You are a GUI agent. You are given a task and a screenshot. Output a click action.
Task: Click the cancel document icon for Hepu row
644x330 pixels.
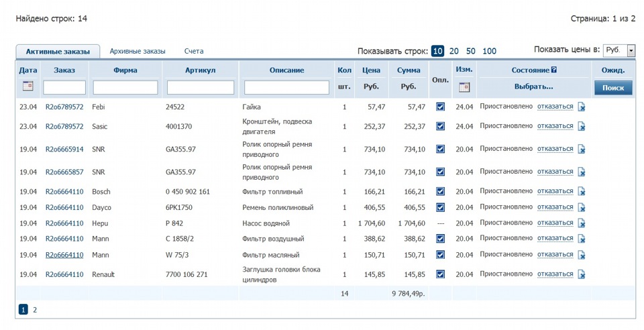click(582, 223)
